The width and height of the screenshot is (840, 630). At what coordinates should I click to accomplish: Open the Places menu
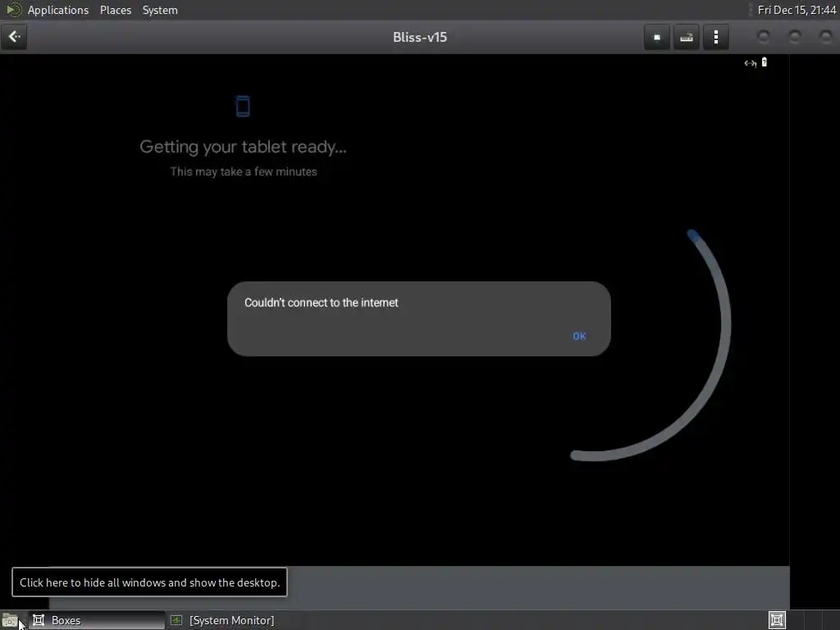(x=116, y=10)
